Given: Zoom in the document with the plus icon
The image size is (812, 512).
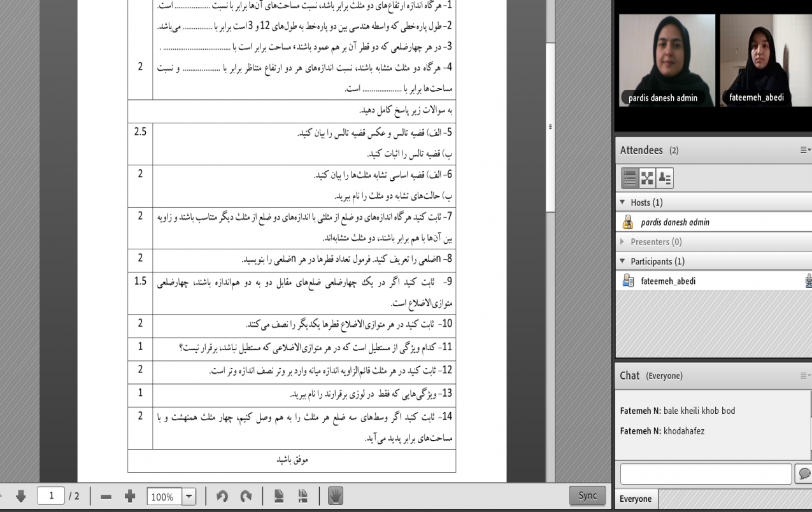Looking at the screenshot, I should [x=130, y=496].
